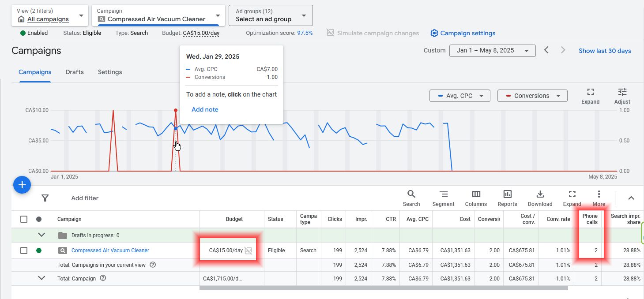Screen dimensions: 644x299
Task: Switch to the Drafts tab
Action: (75, 72)
